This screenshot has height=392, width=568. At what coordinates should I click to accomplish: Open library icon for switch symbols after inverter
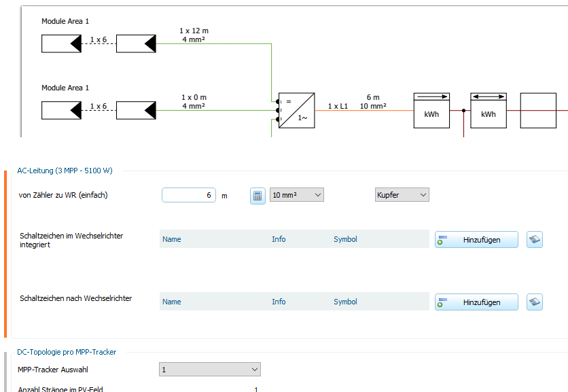click(x=535, y=302)
